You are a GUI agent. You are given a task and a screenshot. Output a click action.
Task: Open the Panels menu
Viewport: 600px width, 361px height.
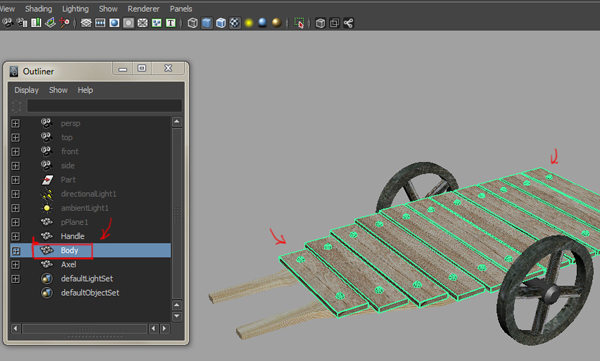181,9
